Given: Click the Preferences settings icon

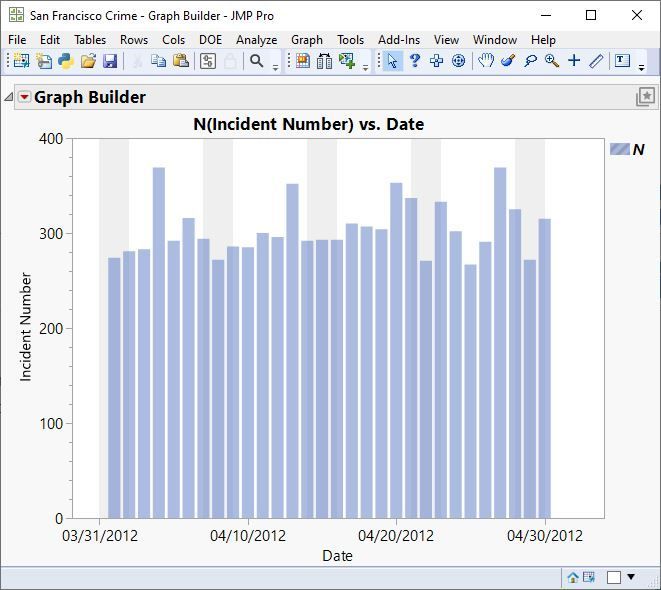Looking at the screenshot, I should tap(207, 61).
